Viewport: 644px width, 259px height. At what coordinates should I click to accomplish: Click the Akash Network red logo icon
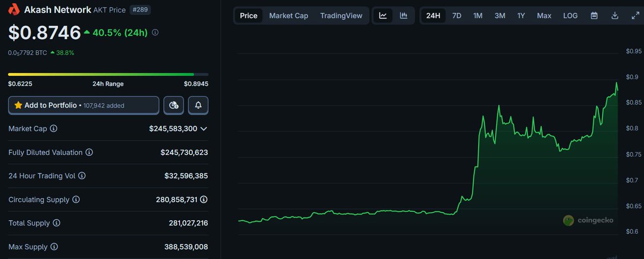(x=14, y=9)
